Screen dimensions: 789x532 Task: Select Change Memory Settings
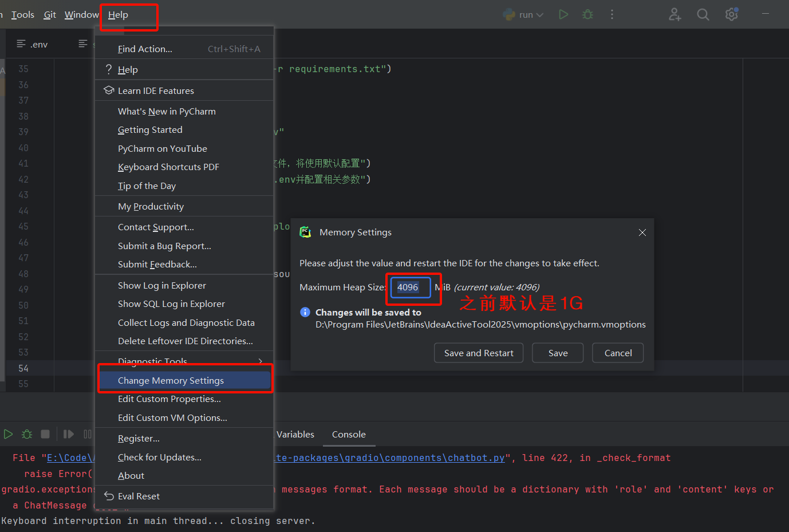point(184,380)
